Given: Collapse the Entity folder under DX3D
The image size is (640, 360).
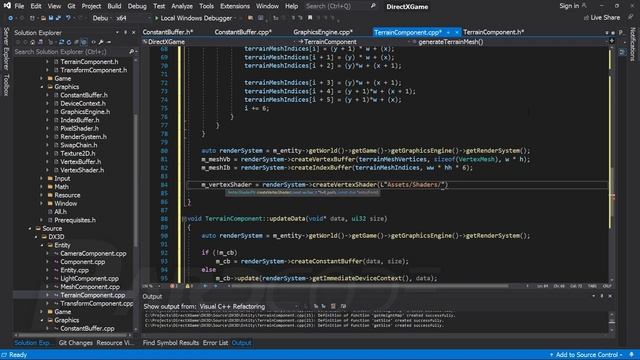Looking at the screenshot, I should (x=42, y=245).
